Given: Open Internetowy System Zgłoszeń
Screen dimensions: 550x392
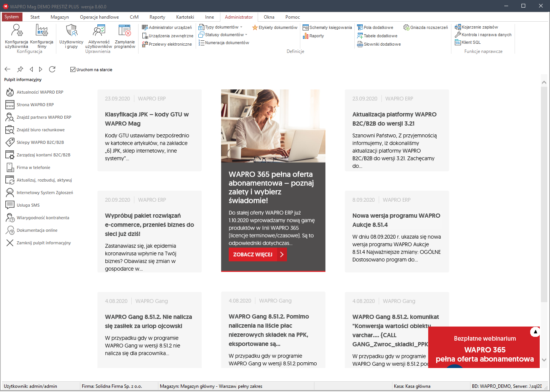Looking at the screenshot, I should coord(40,193).
